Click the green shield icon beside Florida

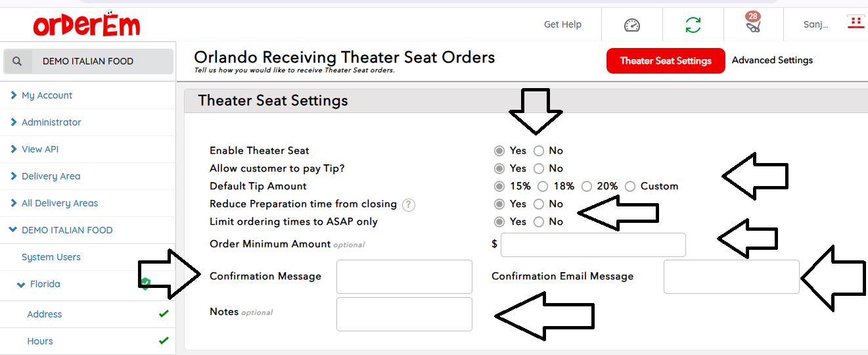click(x=145, y=283)
